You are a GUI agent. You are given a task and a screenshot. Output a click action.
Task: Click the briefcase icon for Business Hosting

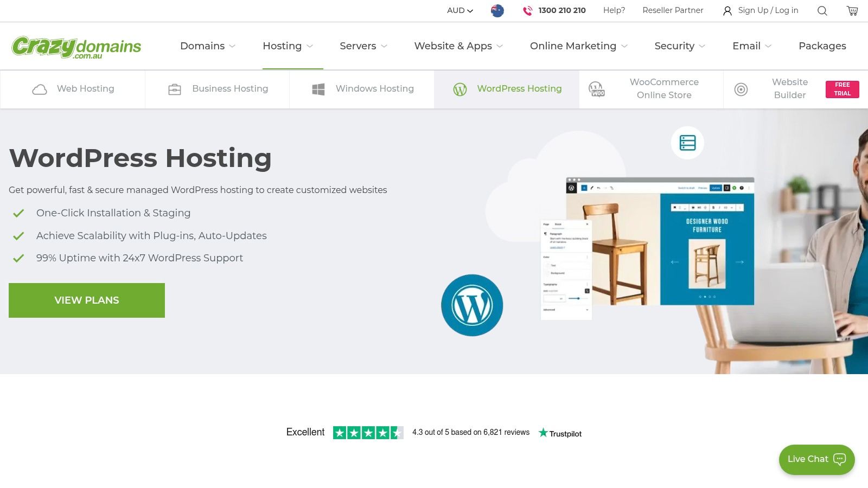[175, 88]
